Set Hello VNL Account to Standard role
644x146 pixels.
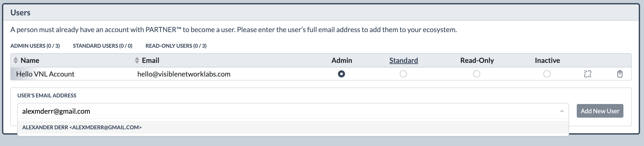pyautogui.click(x=403, y=74)
